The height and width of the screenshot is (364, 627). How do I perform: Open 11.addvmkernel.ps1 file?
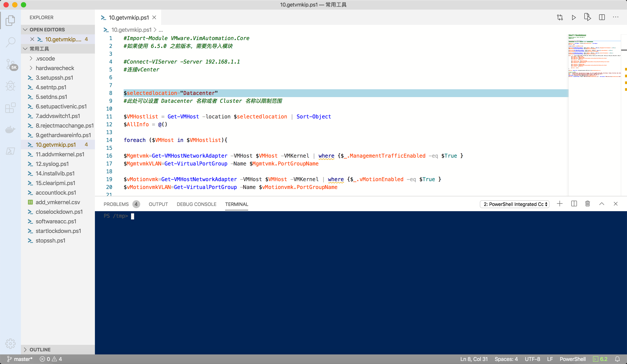[58, 154]
